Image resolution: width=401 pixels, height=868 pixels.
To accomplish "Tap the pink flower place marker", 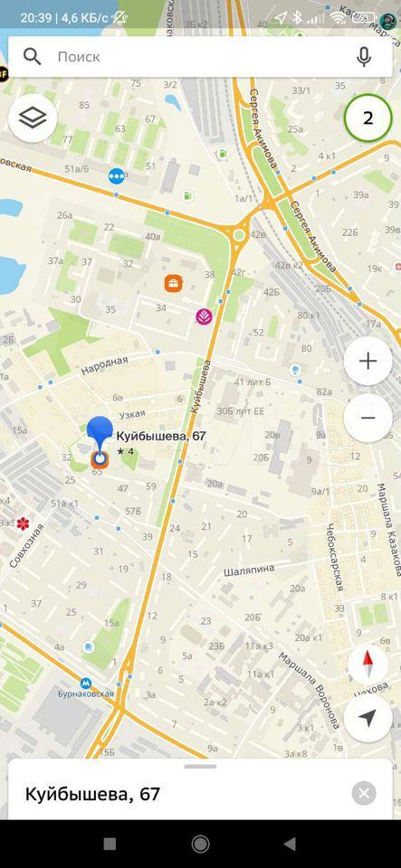I will (205, 316).
